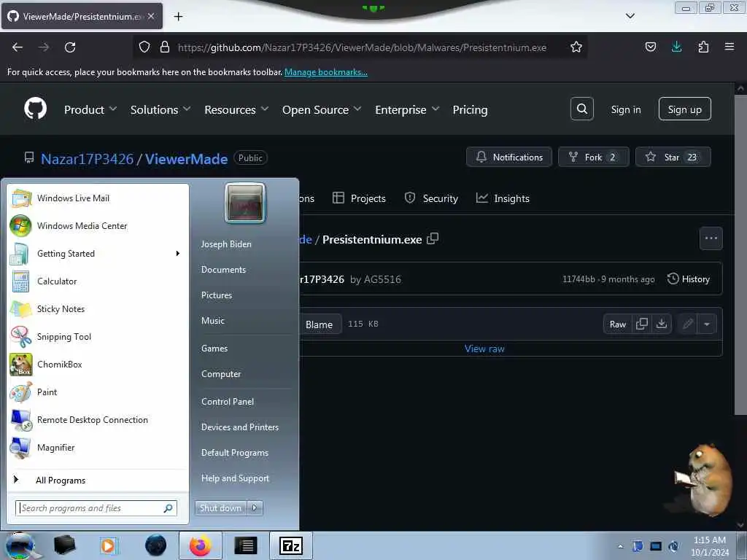This screenshot has height=560, width=747.
Task: Reload the current page
Action: [70, 47]
